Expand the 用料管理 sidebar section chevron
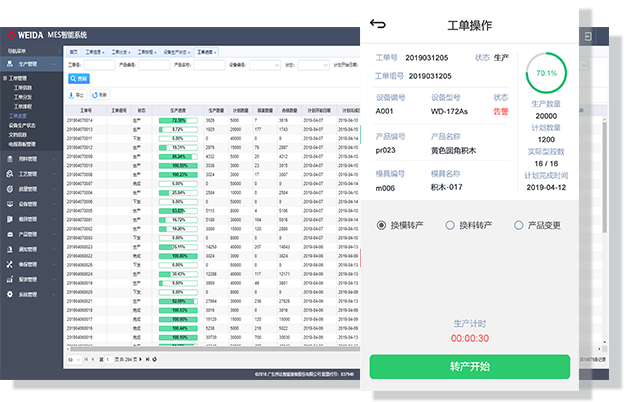Image resolution: width=624 pixels, height=402 pixels. click(54, 159)
